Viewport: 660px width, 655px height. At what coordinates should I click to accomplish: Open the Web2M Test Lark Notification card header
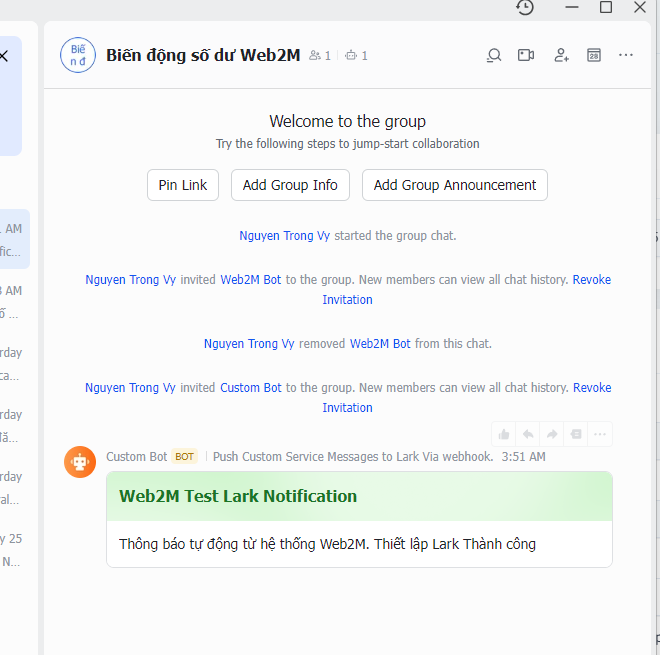tap(359, 496)
